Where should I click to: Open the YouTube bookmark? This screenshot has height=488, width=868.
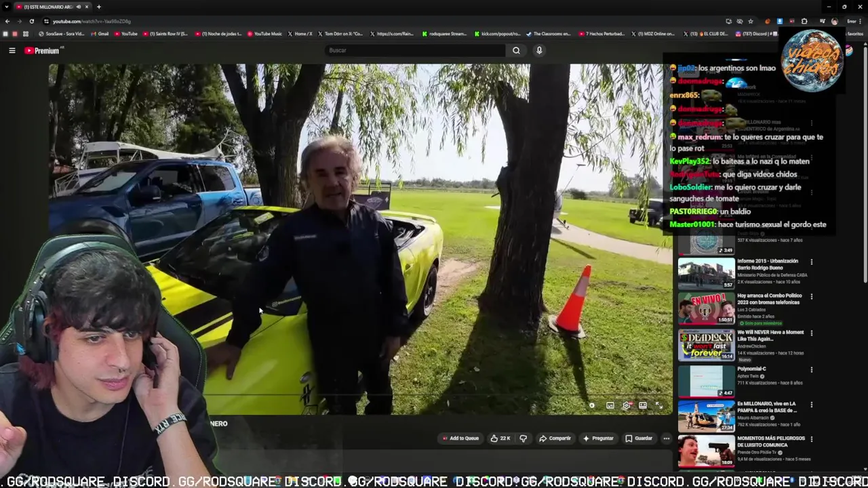[x=126, y=33]
